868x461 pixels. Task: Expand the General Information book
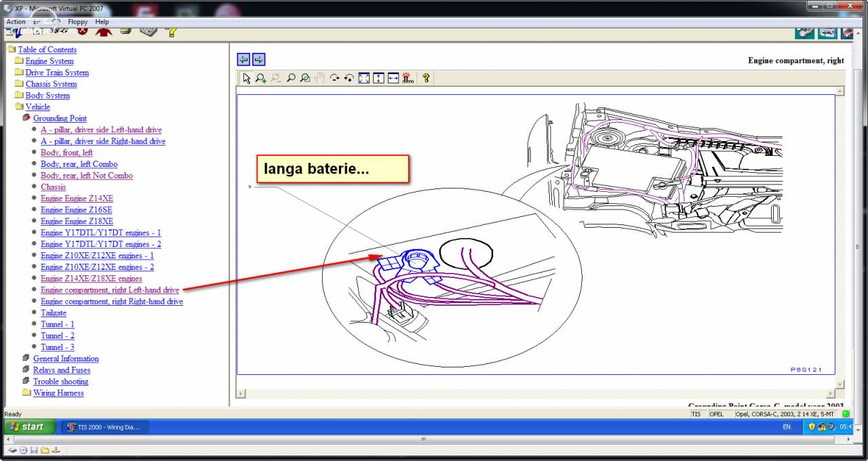26,359
